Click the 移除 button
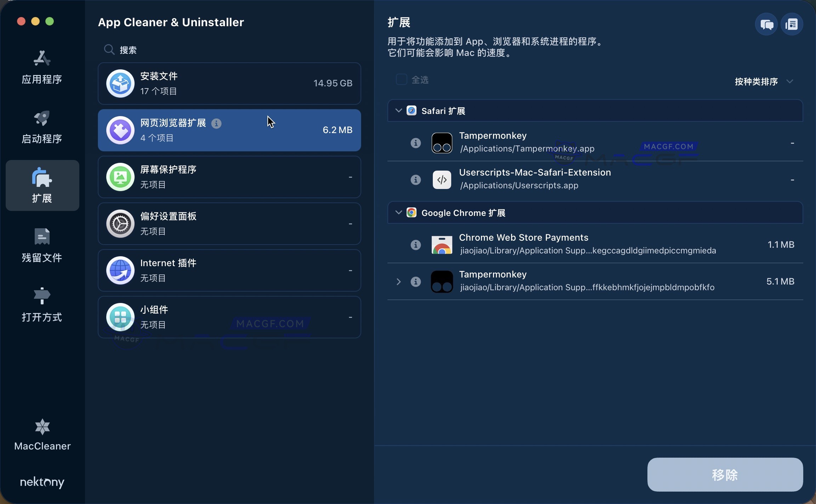 click(725, 474)
